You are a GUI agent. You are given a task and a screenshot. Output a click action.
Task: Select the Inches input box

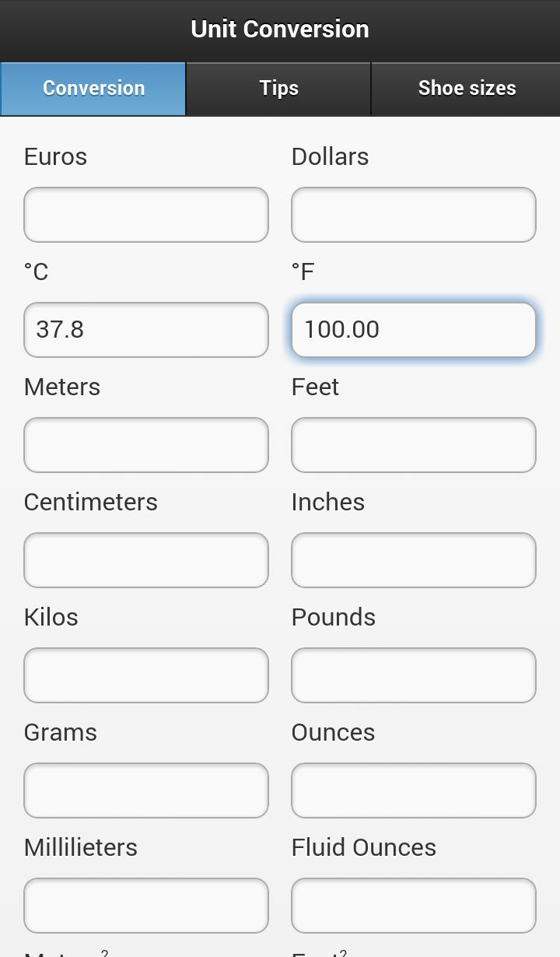(414, 560)
